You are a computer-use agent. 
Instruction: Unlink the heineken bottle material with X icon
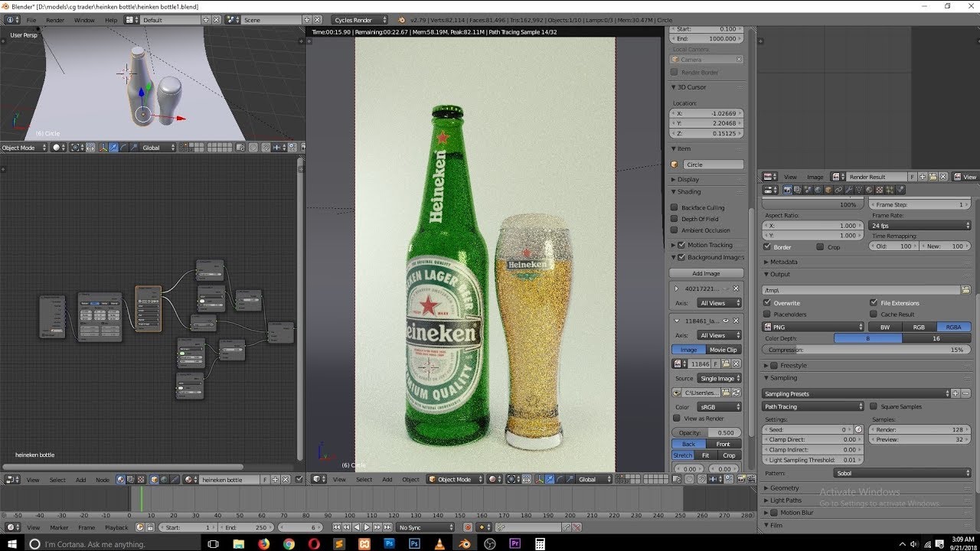point(286,480)
